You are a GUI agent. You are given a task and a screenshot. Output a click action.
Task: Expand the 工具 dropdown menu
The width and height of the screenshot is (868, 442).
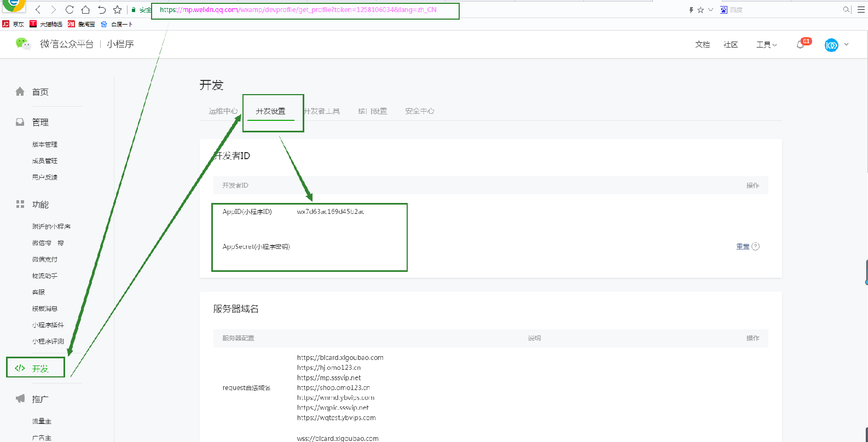pyautogui.click(x=766, y=45)
